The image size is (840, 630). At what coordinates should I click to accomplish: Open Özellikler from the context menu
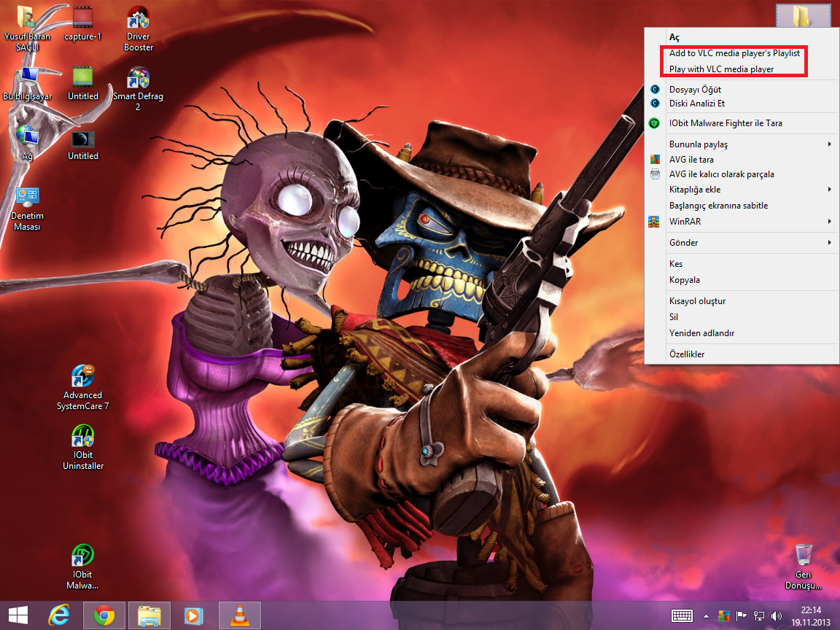click(742, 354)
